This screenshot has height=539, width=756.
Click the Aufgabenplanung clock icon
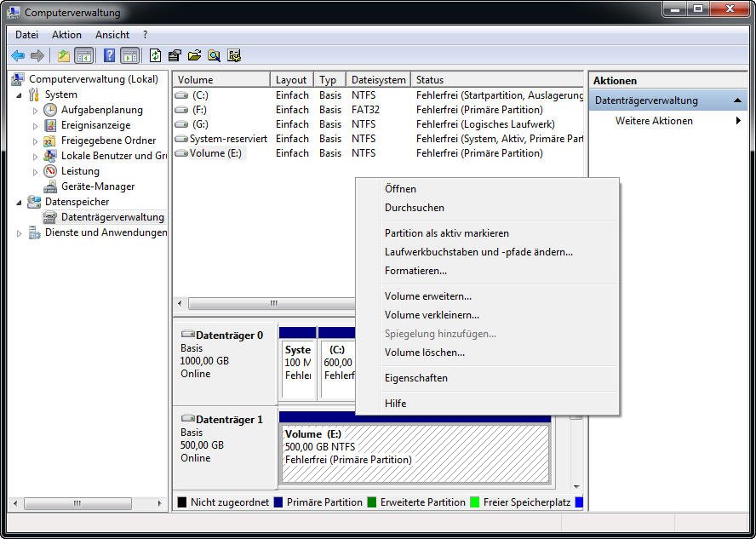(50, 110)
